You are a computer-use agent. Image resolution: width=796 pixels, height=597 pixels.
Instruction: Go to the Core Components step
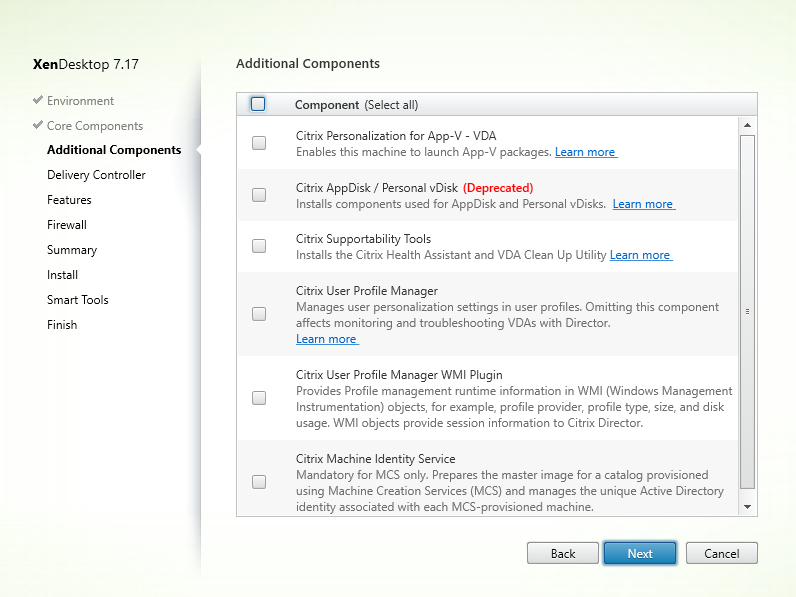click(95, 126)
